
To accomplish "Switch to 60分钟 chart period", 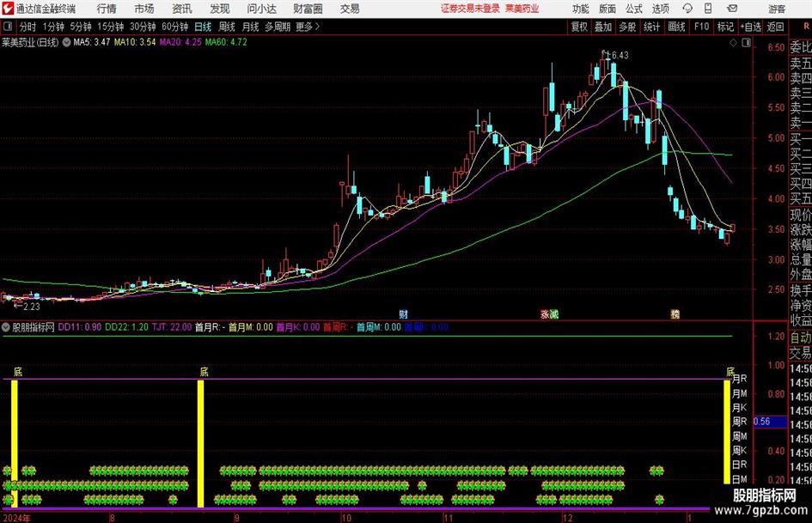I will click(175, 27).
